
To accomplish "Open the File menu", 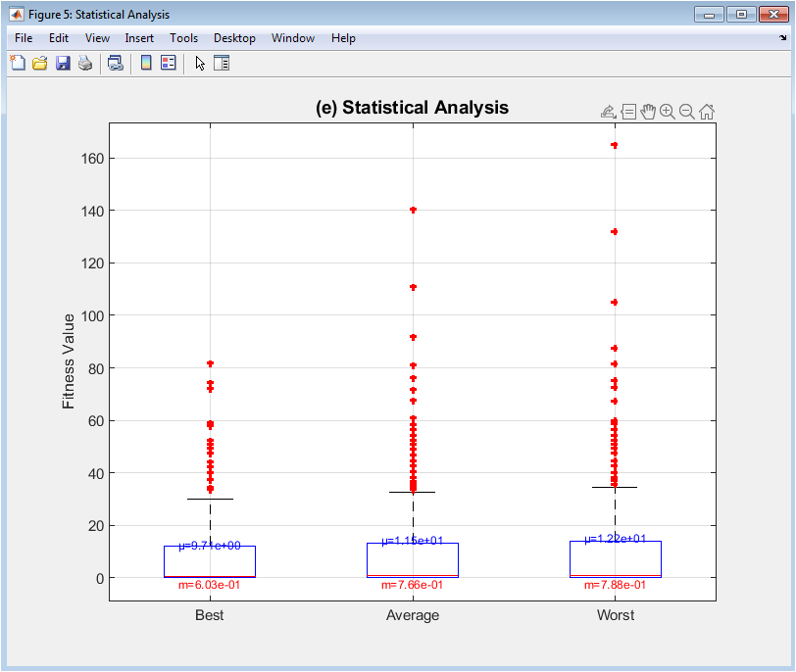I will [x=24, y=38].
